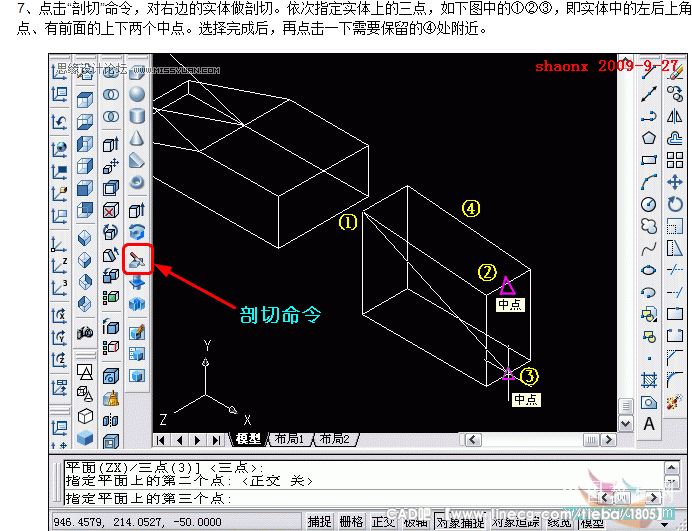Toggle 栅格 grid display

(352, 522)
